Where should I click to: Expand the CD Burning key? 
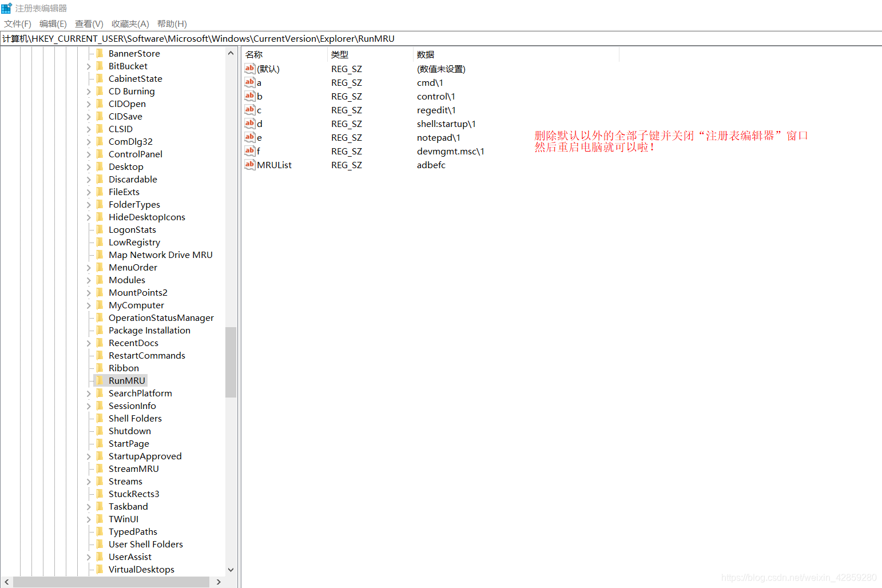[89, 92]
